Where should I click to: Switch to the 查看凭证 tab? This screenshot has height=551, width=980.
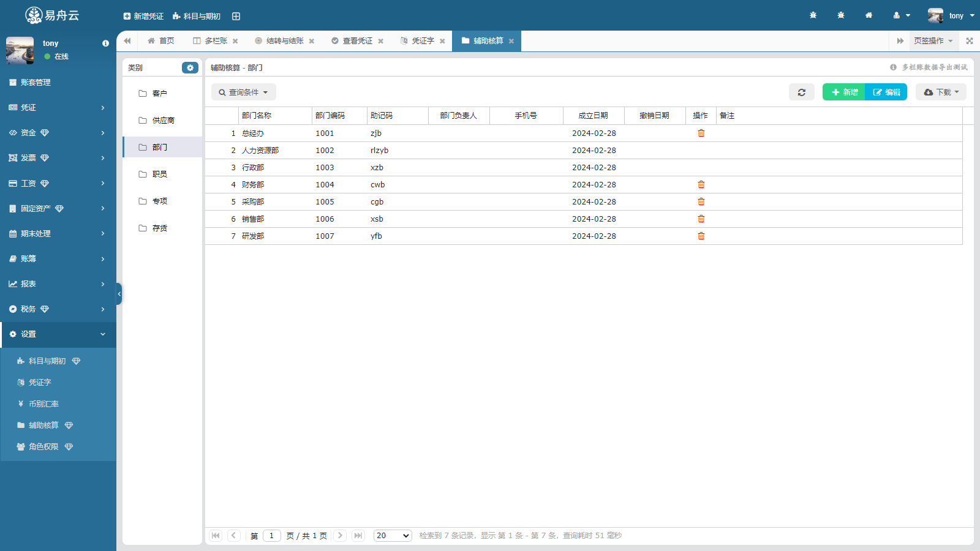click(x=353, y=41)
